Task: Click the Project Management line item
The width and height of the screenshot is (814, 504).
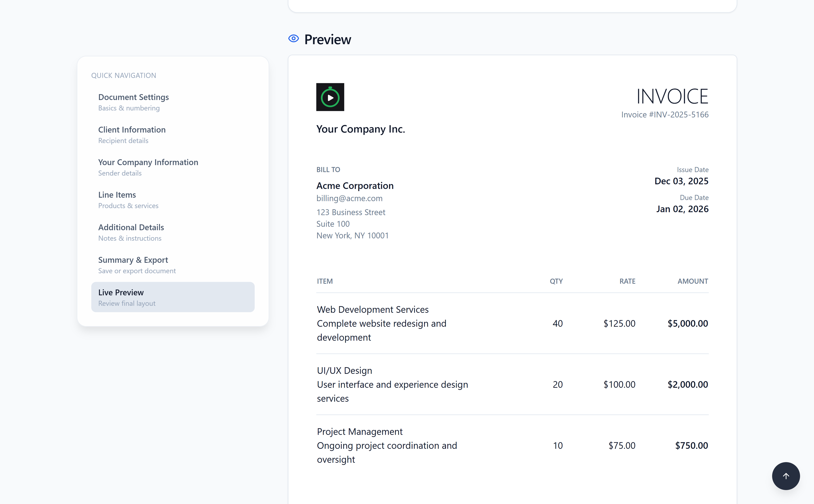Action: 359,431
